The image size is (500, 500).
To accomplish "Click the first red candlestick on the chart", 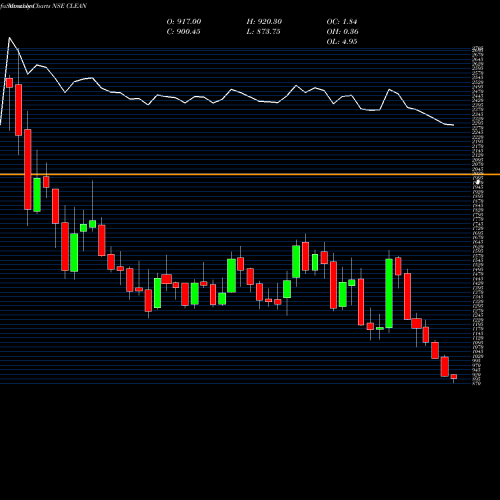I will pos(9,83).
